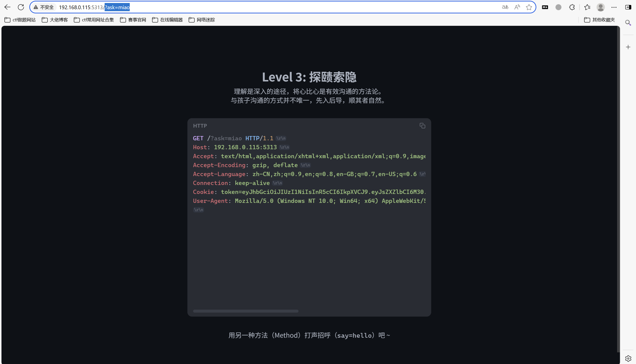Add page to favorites star

[x=529, y=7]
